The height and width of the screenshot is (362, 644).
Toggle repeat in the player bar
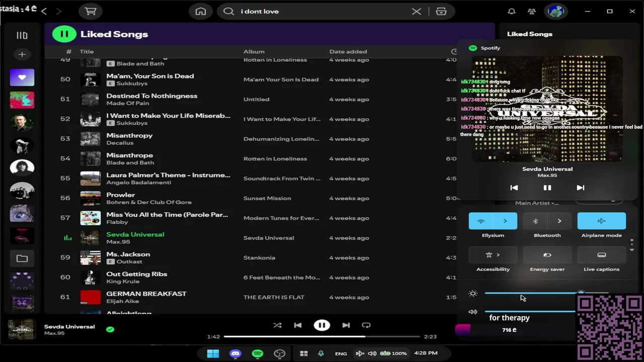[366, 325]
